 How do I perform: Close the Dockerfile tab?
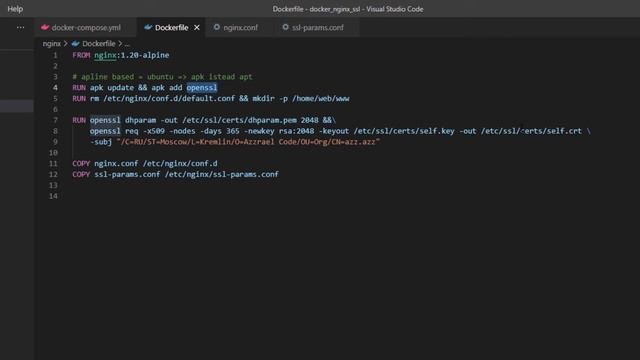click(x=197, y=27)
